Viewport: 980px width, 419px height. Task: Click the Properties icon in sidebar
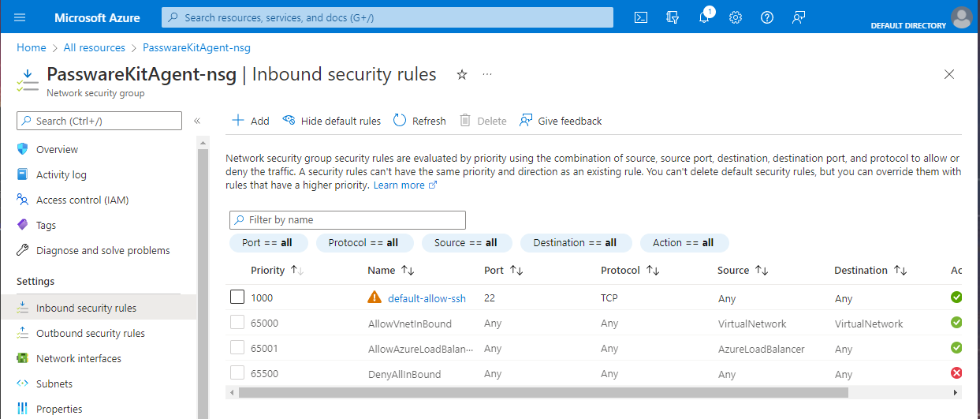22,409
